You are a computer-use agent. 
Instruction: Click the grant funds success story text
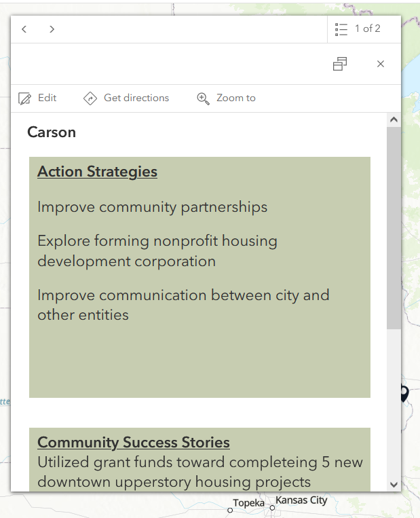click(200, 473)
